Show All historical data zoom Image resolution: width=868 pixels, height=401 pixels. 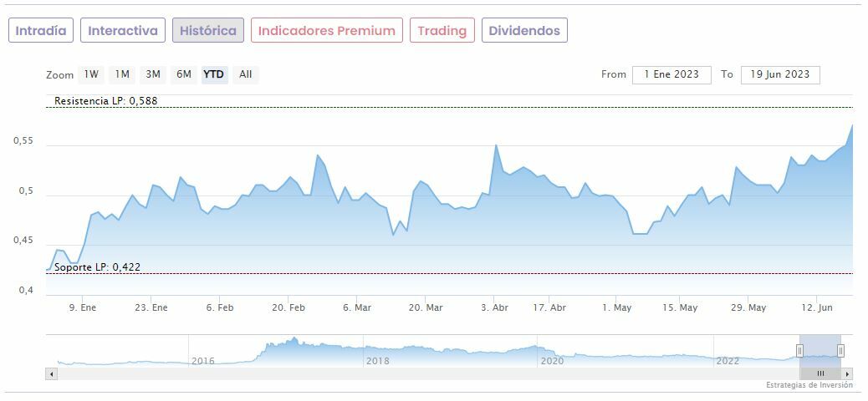[245, 74]
